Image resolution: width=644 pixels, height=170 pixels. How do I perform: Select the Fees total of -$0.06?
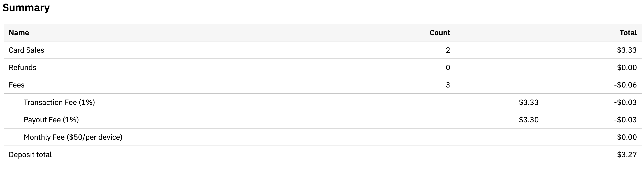(625, 85)
